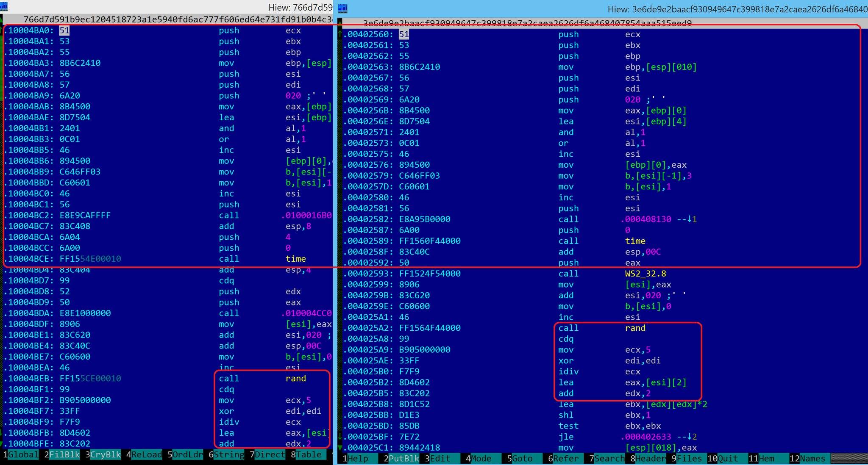Image resolution: width=868 pixels, height=465 pixels.
Task: Click 8 Table in the left function bar
Action: click(x=308, y=454)
